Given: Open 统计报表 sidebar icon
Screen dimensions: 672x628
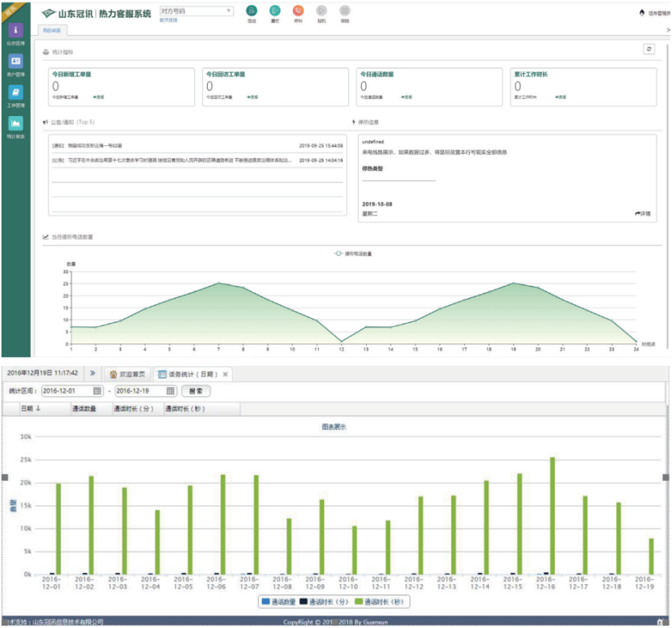Looking at the screenshot, I should pyautogui.click(x=15, y=123).
